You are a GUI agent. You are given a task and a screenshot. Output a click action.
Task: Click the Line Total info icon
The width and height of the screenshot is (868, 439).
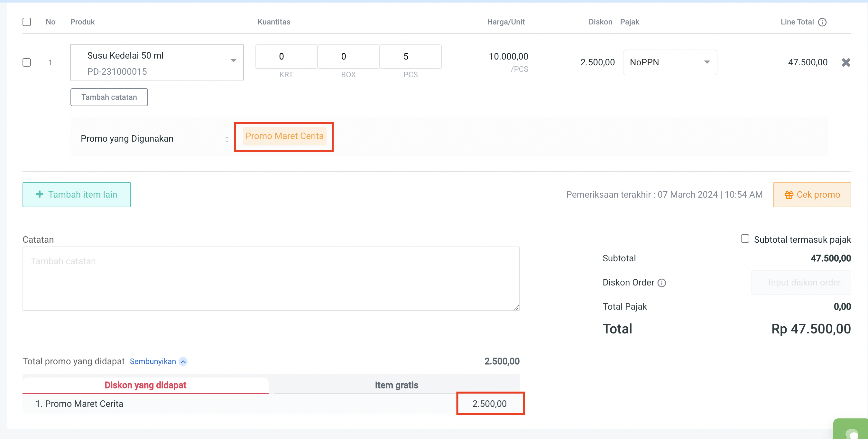pyautogui.click(x=822, y=22)
